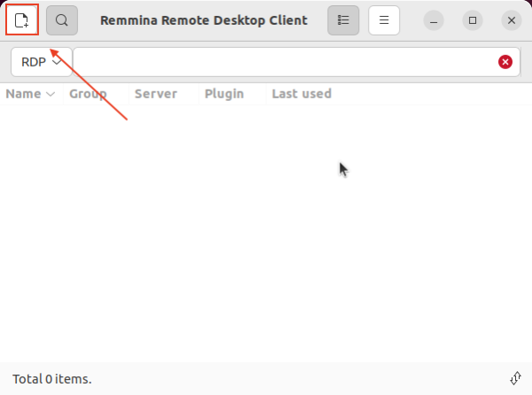Viewport: 532px width, 395px height.
Task: Click the Remmina Remote Desktop Client title
Action: tap(204, 20)
